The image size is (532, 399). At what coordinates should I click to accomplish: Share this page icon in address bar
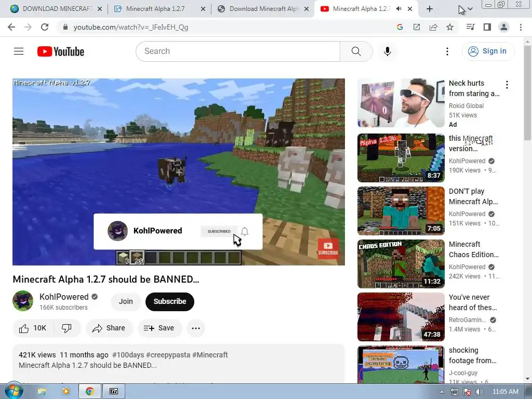tap(433, 27)
